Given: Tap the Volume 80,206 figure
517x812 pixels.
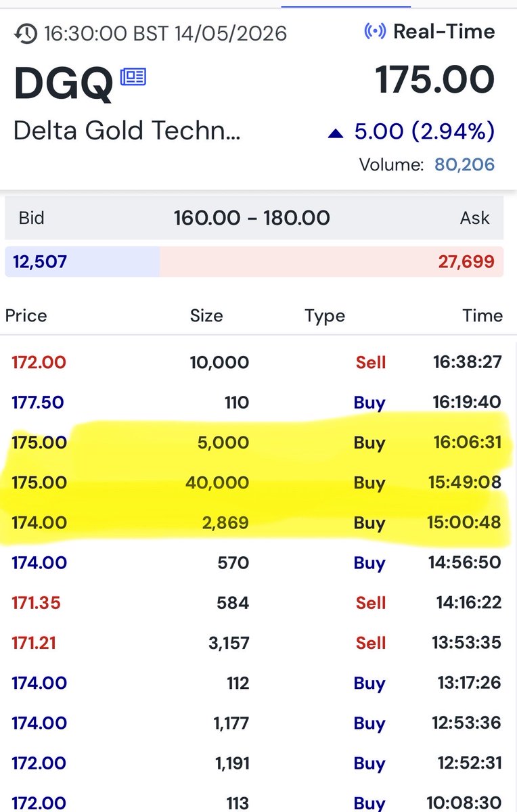Looking at the screenshot, I should click(x=464, y=164).
